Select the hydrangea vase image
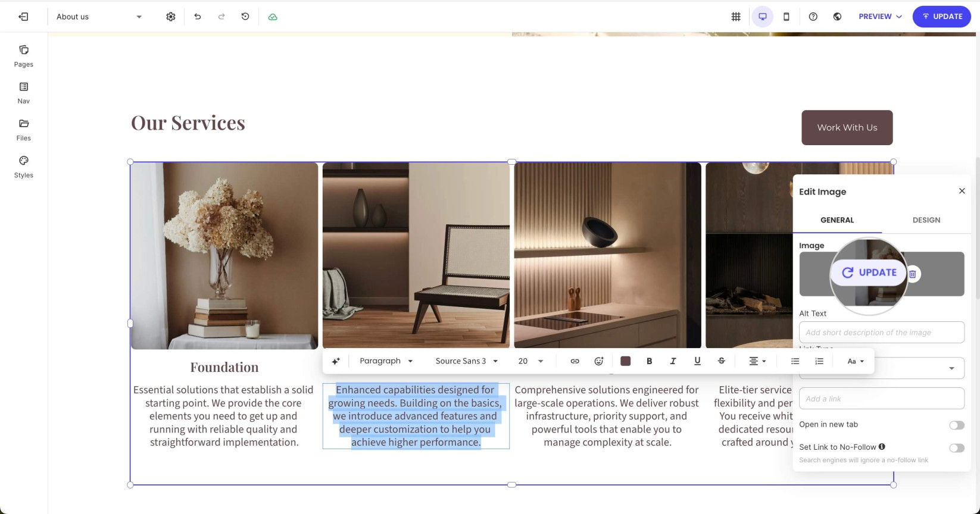 coord(224,256)
